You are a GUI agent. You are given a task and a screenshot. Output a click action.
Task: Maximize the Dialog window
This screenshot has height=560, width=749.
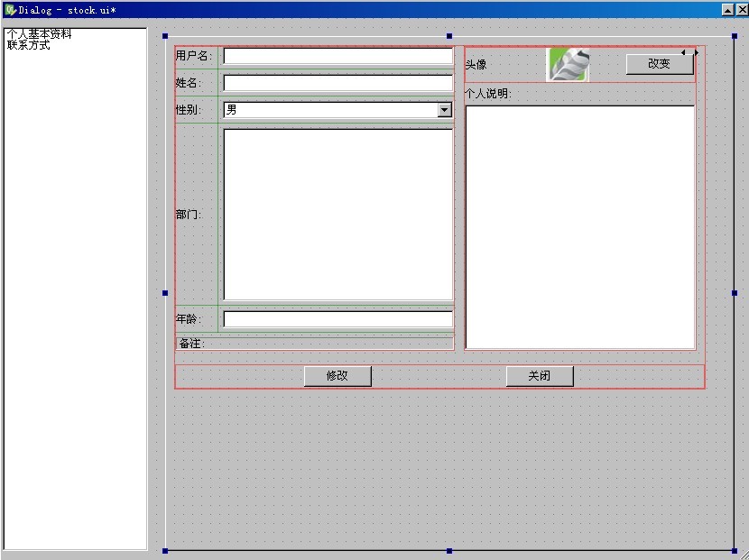(728, 10)
